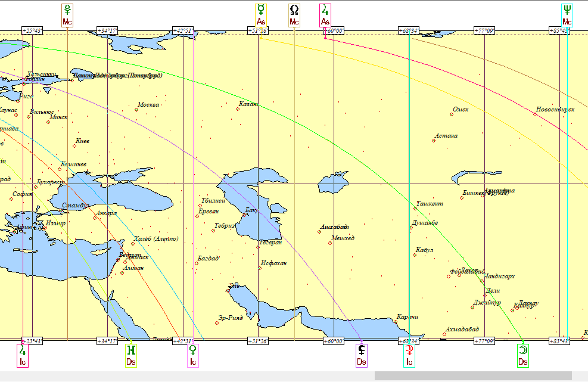The height and width of the screenshot is (382, 588).
Task: Select the Moon Ds marker
Action: point(522,355)
